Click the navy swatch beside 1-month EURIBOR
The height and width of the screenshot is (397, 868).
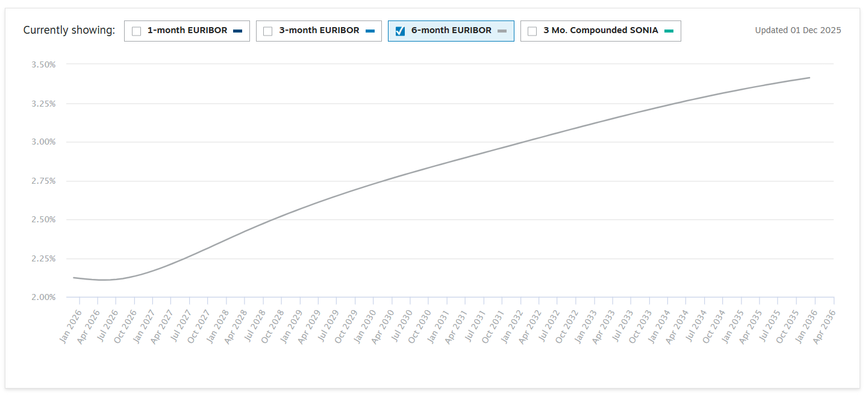237,31
